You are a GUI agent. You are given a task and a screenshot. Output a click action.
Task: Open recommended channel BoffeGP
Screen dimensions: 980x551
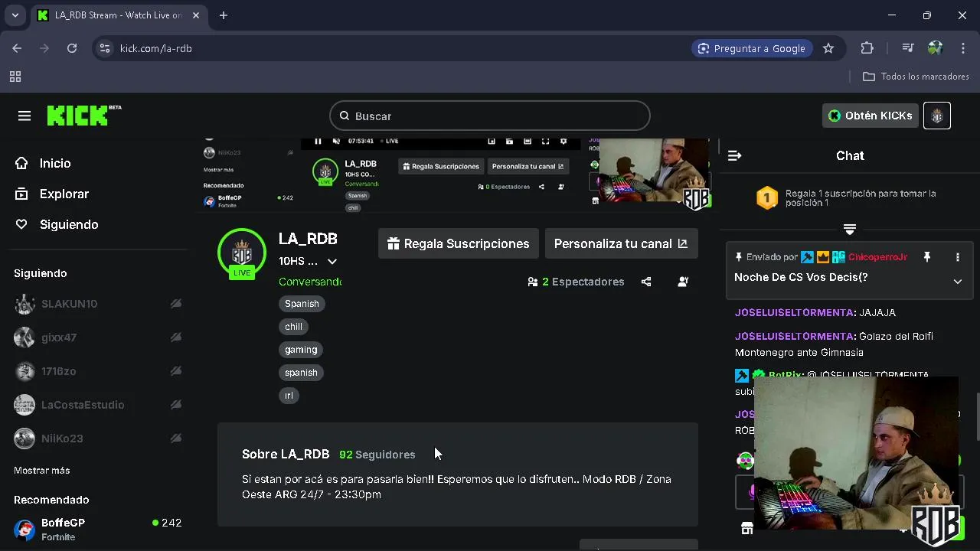coord(97,529)
